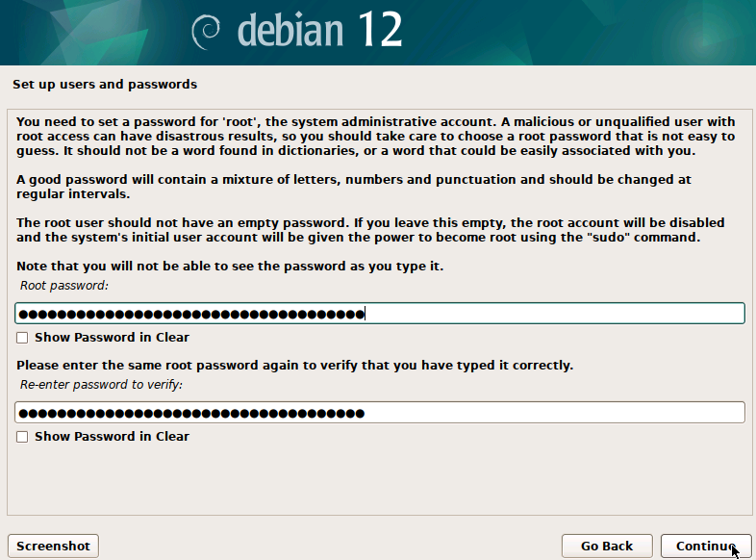Screen dimensions: 756x560
Task: Click the "You need to set a password" paragraph
Action: coord(375,137)
